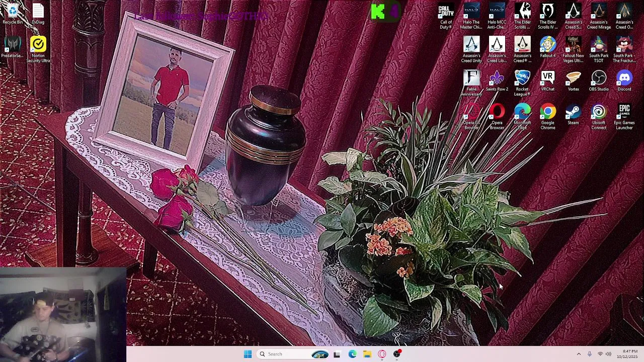This screenshot has height=362, width=644.
Task: Click the taskbar Search box
Action: point(293,354)
